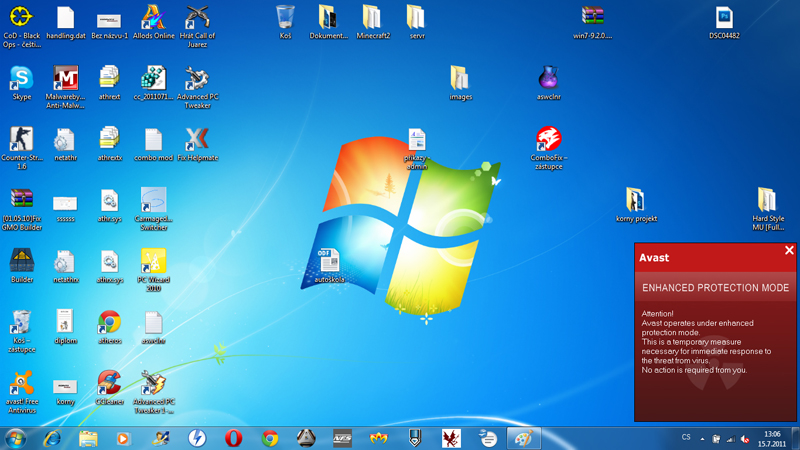
Task: Open the [01.05.10]Fix GMO Builder archive
Action: click(21, 200)
